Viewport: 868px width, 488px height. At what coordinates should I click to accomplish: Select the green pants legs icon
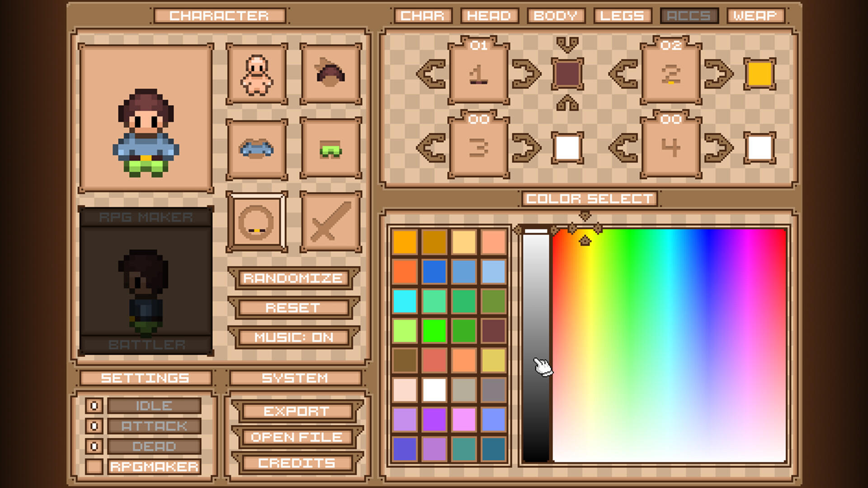coord(330,149)
